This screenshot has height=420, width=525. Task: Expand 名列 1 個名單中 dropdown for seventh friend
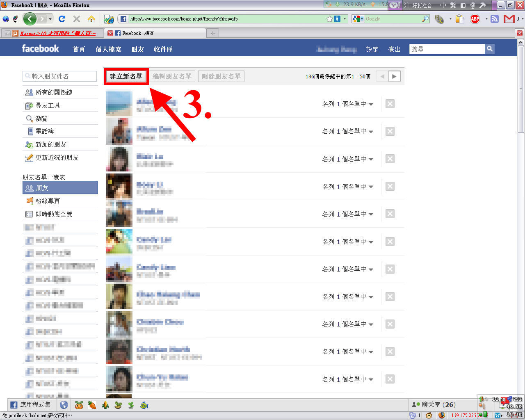(348, 269)
